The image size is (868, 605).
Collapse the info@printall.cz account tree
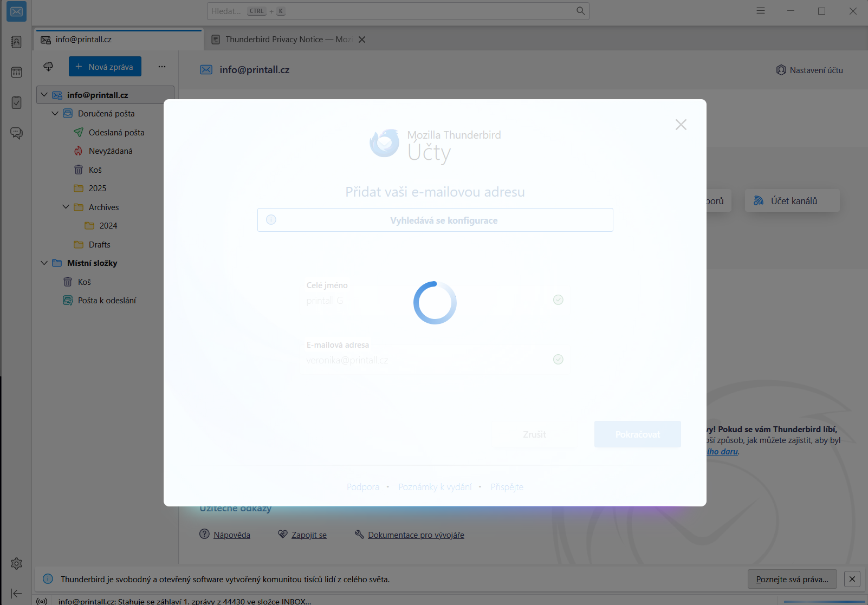pyautogui.click(x=44, y=95)
